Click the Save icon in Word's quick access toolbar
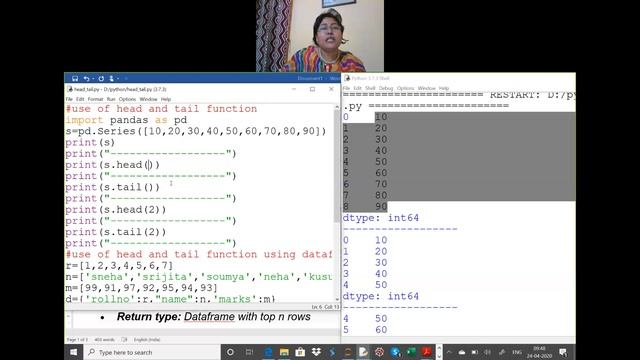Screen dimensions: 640x360 click(75, 78)
